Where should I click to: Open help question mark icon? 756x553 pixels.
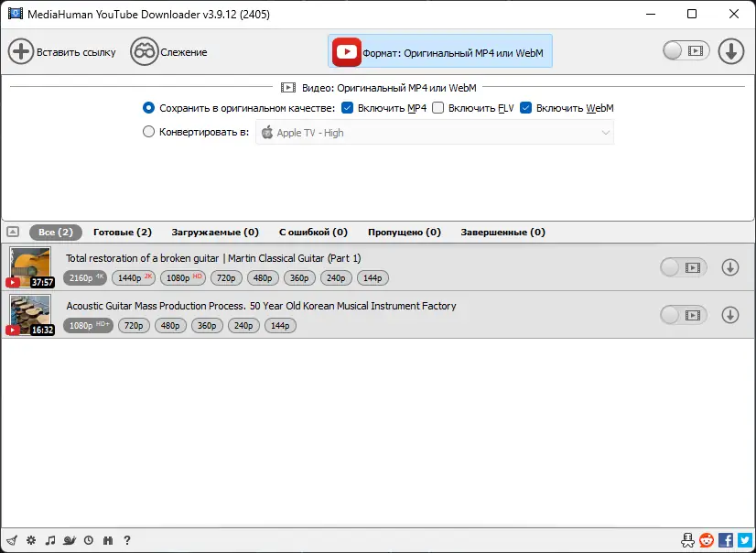click(127, 540)
